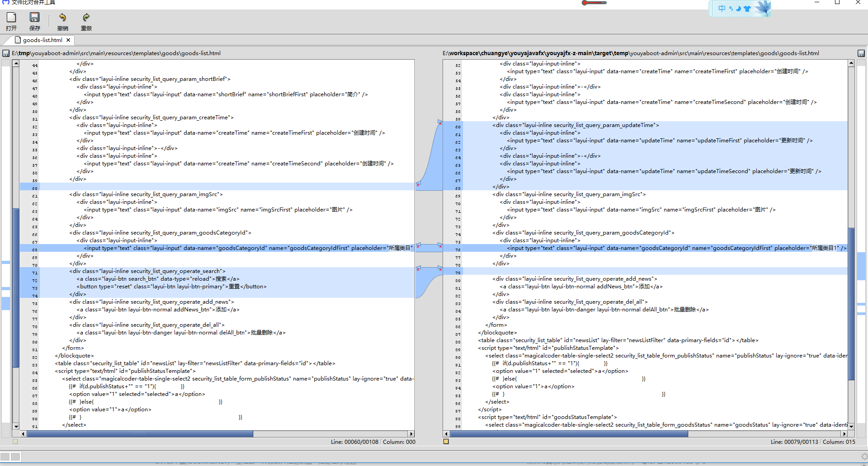Click left-side merge arrow at goodsCategoryId line 68
868x466 pixels.
tap(418, 245)
